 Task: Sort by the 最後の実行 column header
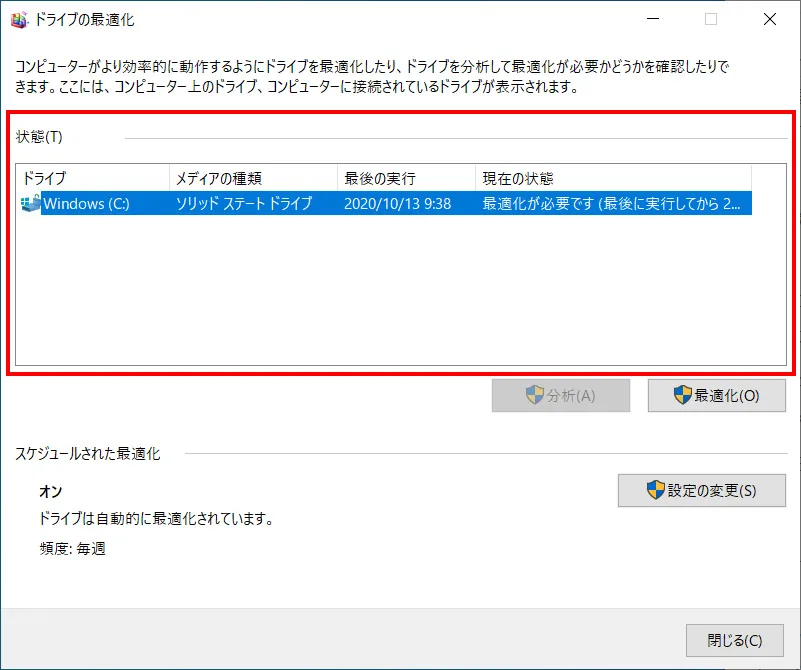coord(407,178)
